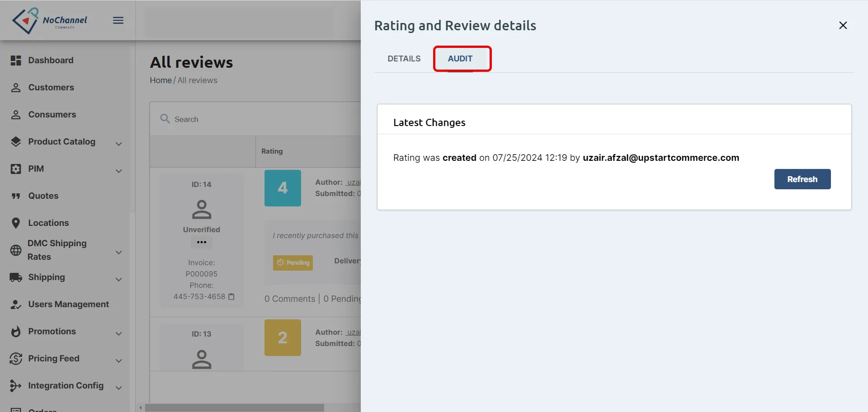This screenshot has height=412, width=868.
Task: Click the PIM sidebar icon
Action: coord(16,169)
